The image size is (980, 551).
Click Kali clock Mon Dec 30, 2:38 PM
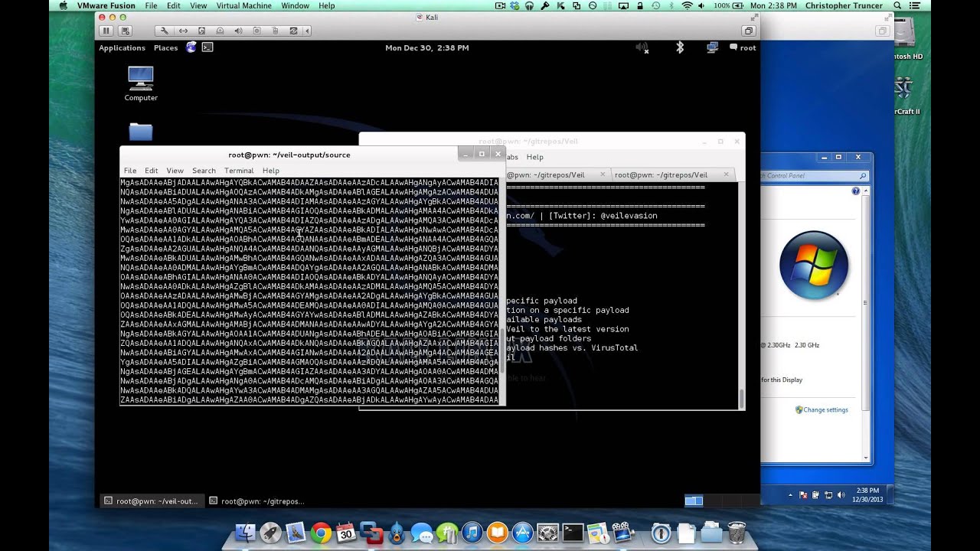click(427, 47)
